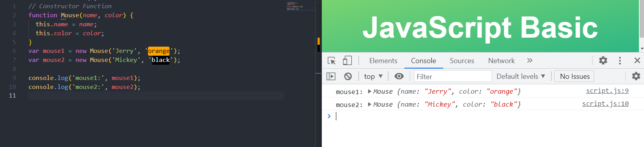The height and width of the screenshot is (147, 644).
Task: Open DevTools settings gear next to tabs
Action: pyautogui.click(x=603, y=60)
